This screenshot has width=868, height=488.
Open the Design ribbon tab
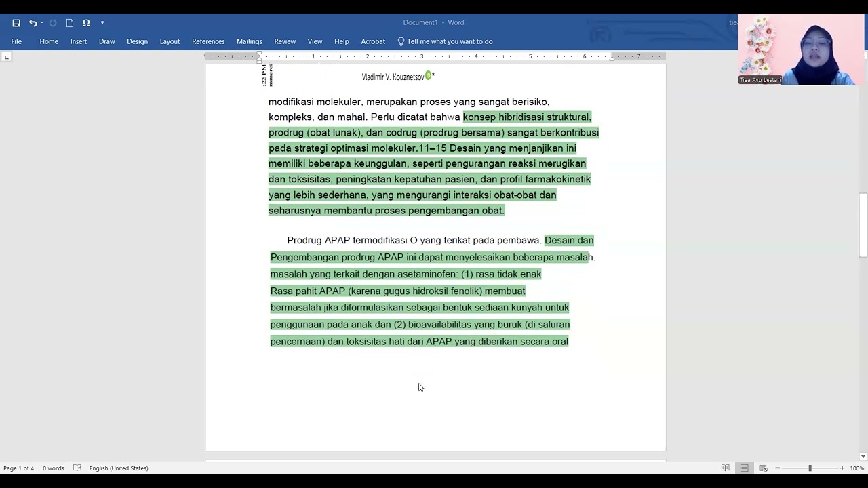137,41
